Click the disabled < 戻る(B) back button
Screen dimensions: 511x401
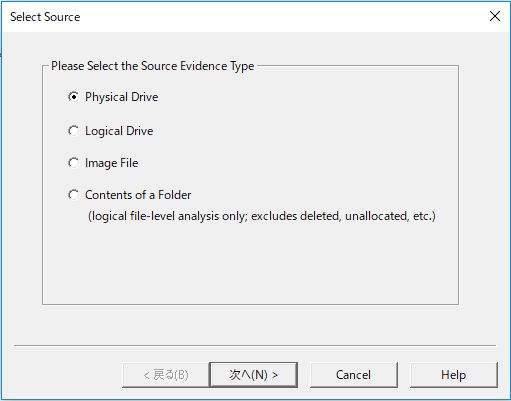pyautogui.click(x=166, y=375)
